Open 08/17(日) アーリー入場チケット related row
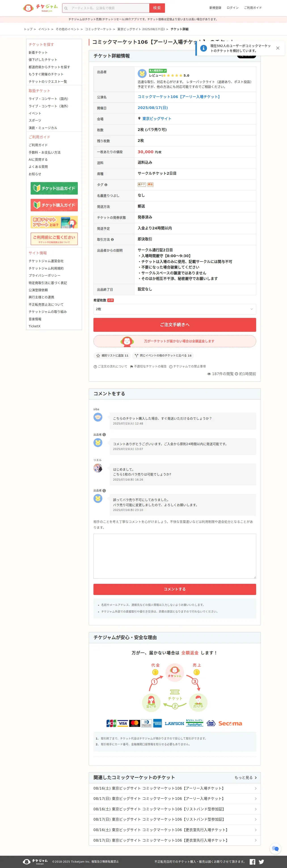This screenshot has height=868, width=287. (174, 799)
